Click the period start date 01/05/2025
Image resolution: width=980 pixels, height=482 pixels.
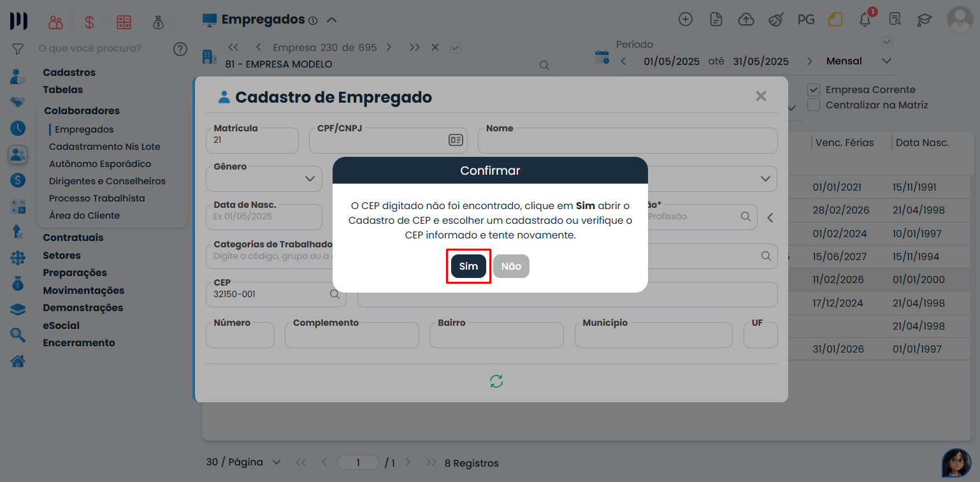click(x=672, y=61)
